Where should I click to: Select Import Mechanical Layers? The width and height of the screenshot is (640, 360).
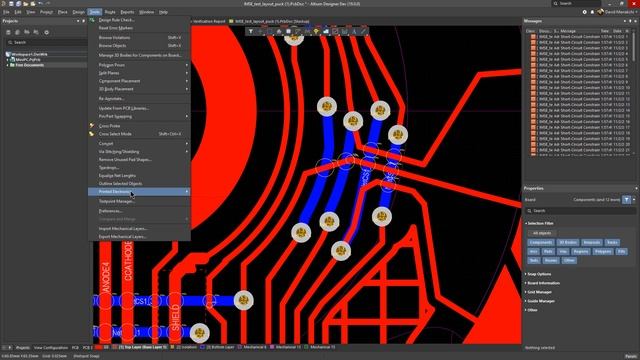point(139,229)
